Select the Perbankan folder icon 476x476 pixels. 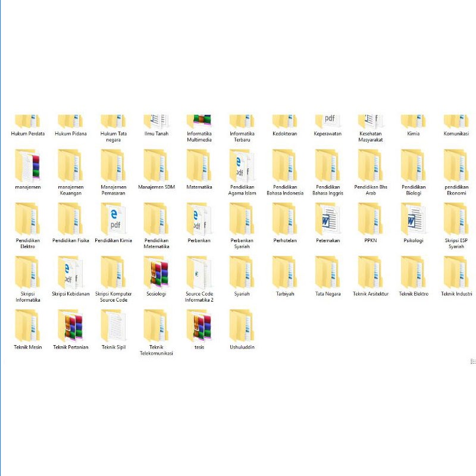point(199,219)
